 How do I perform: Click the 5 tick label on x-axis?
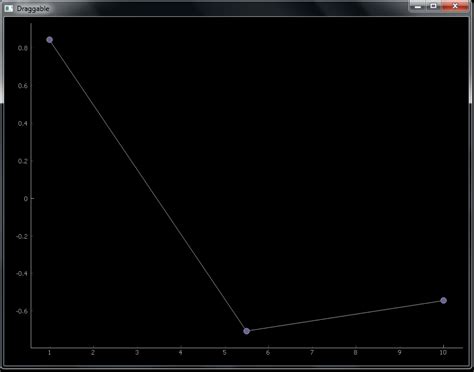pyautogui.click(x=224, y=353)
